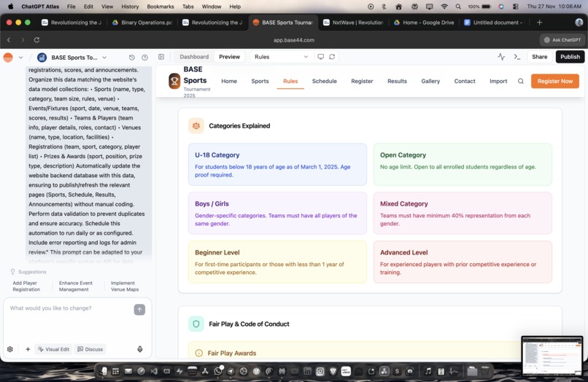Open LinkedIn in the Dock

(307, 371)
